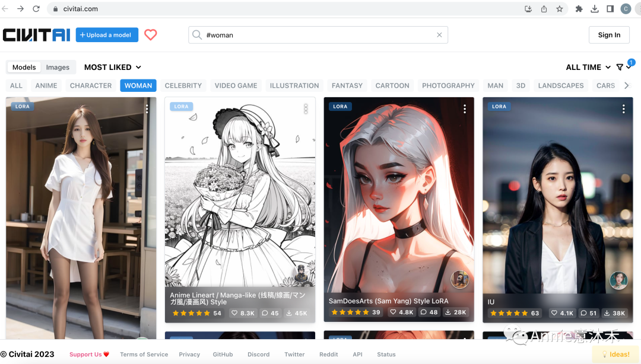
Task: Toggle the browser side panel
Action: coord(610,9)
